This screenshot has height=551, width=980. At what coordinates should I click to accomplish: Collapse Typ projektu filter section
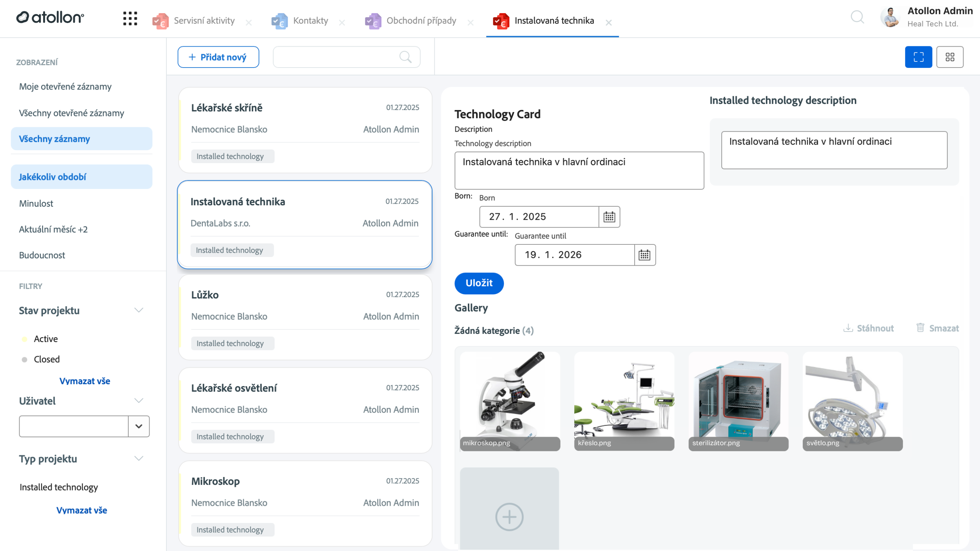(x=139, y=458)
